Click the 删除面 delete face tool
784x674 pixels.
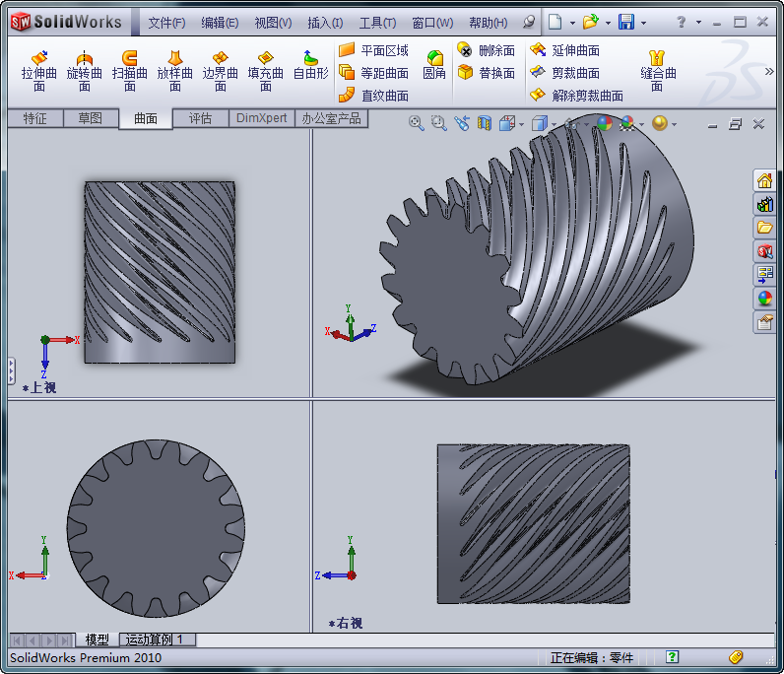coord(486,50)
